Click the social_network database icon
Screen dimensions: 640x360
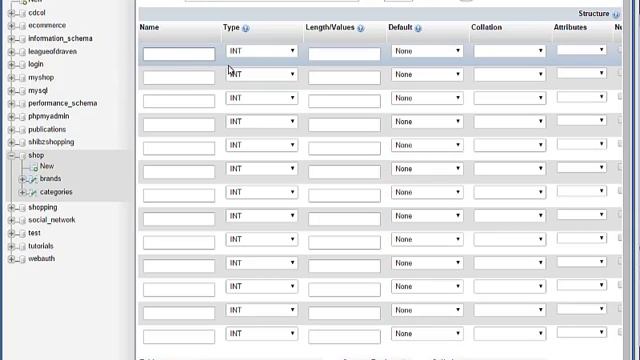click(x=23, y=221)
